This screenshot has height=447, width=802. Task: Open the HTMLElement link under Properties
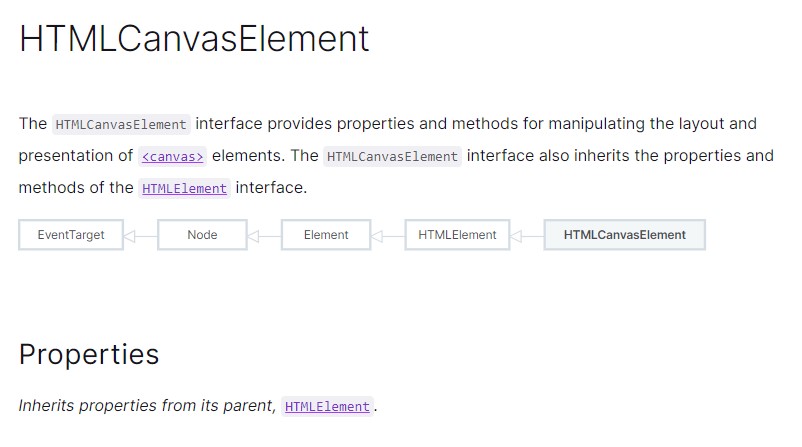pos(327,407)
